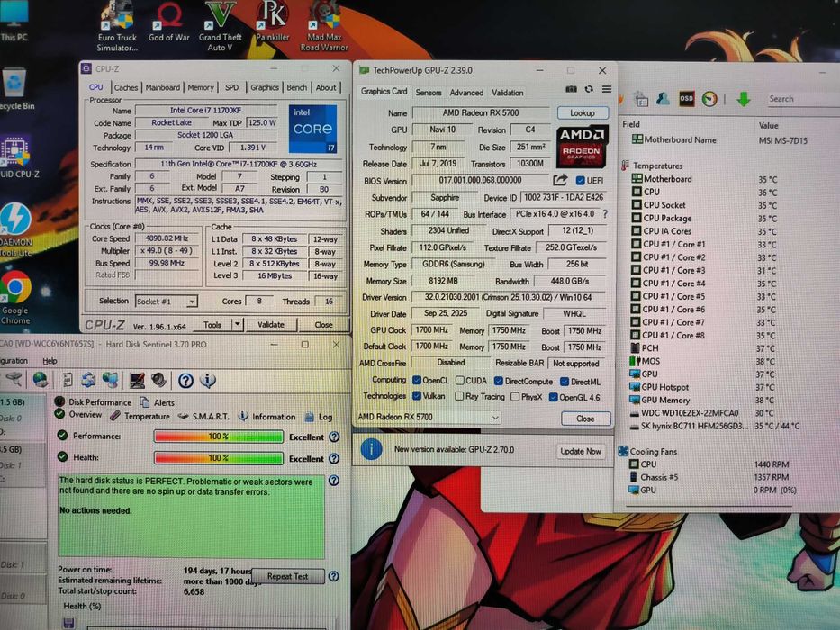Click the clock/timer toolbar icon
The width and height of the screenshot is (840, 630).
coord(709,99)
